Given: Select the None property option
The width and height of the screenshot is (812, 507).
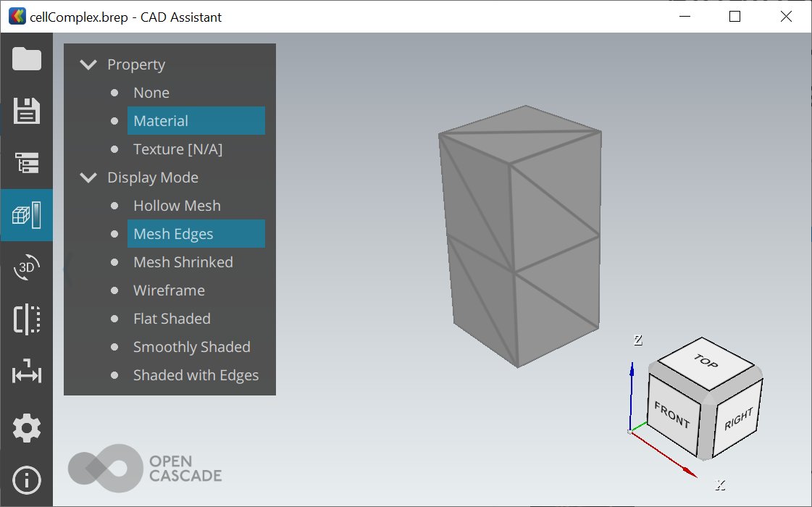Looking at the screenshot, I should (151, 92).
